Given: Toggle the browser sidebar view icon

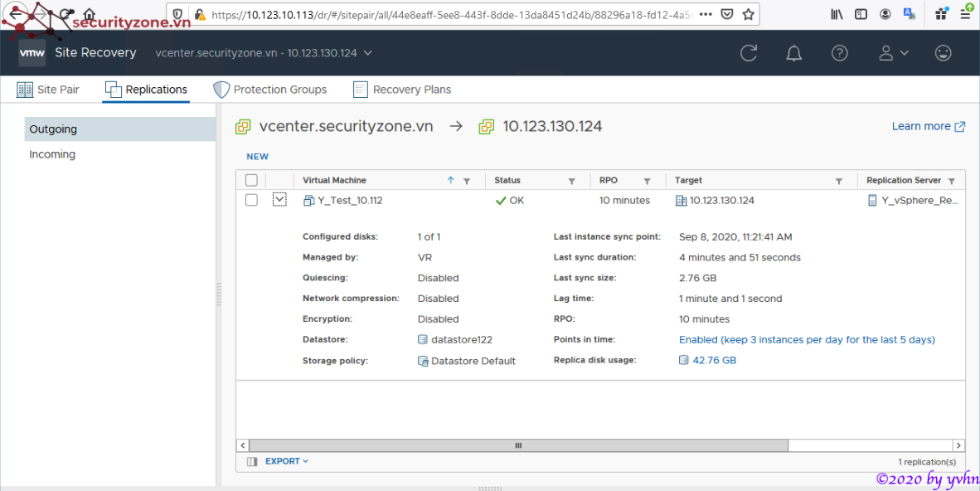Looking at the screenshot, I should [861, 14].
